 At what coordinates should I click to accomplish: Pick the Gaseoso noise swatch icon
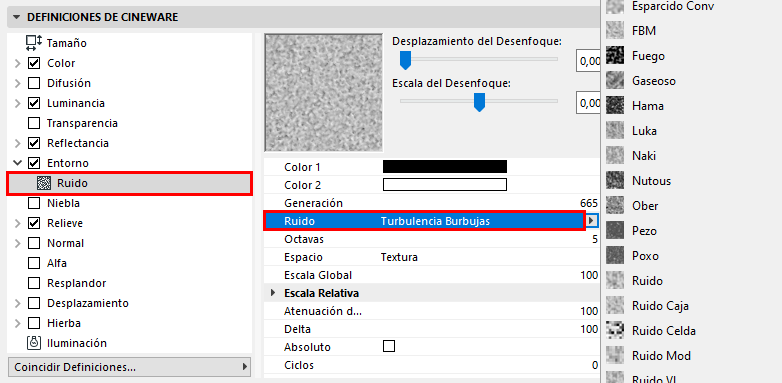click(x=615, y=80)
